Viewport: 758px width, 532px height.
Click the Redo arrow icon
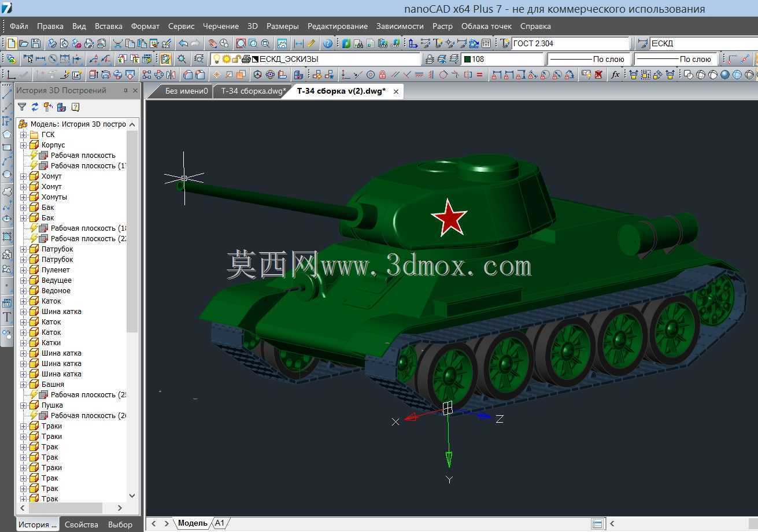pos(195,43)
